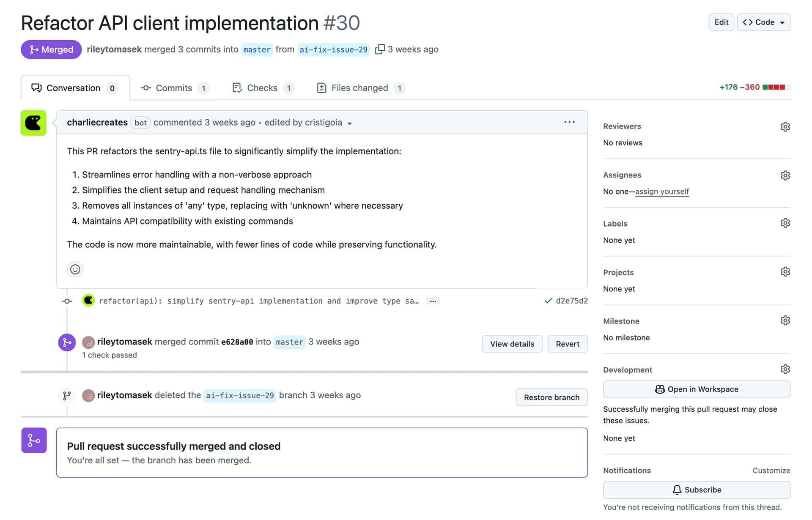Add an emoji reaction with the smiley icon
This screenshot has width=812, height=520.
point(75,269)
